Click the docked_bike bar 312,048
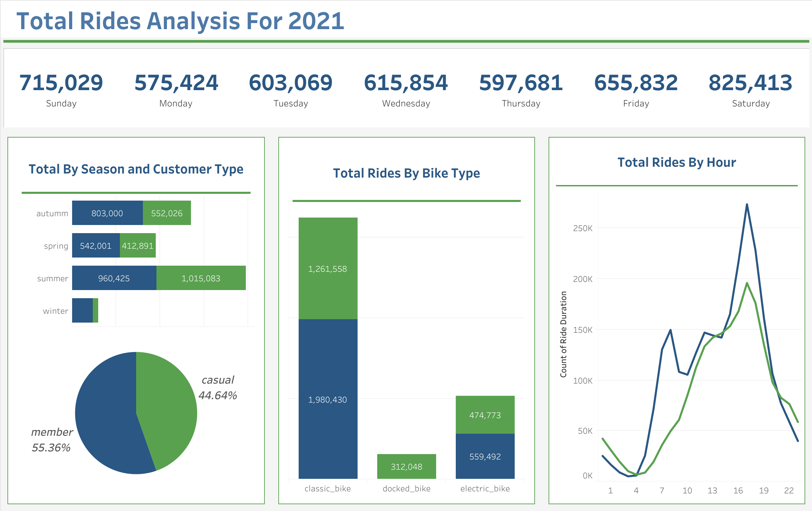The image size is (812, 511). (406, 466)
